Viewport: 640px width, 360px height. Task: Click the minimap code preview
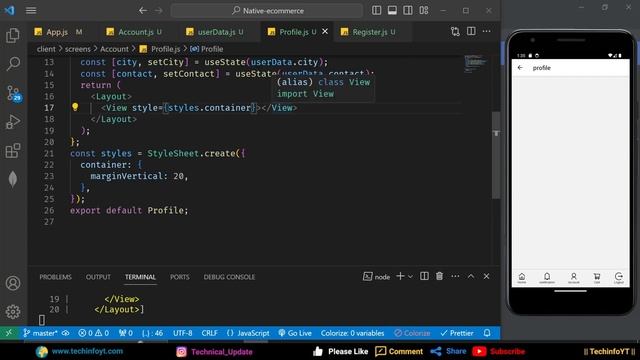(476, 64)
